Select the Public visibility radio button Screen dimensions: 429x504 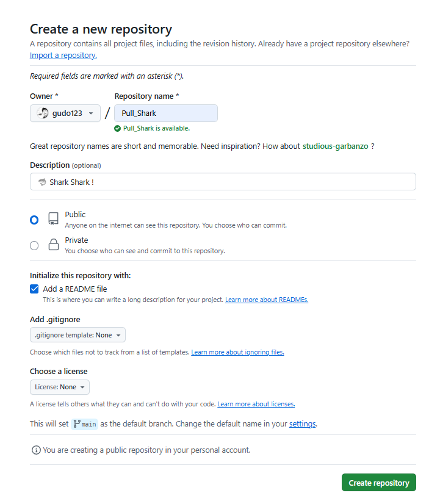click(x=34, y=220)
